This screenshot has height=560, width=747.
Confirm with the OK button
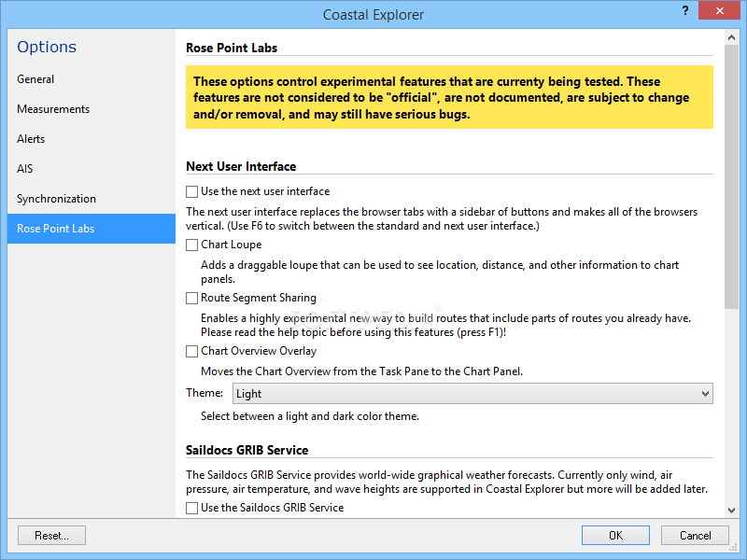point(615,535)
